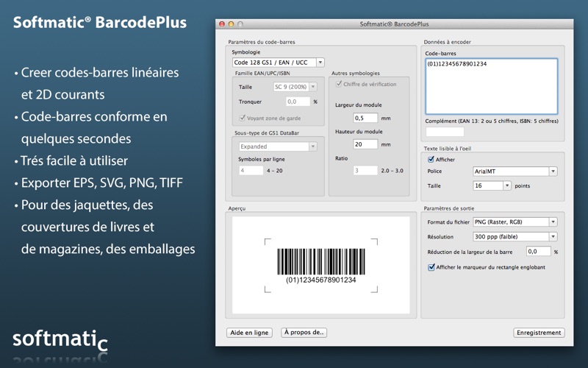The width and height of the screenshot is (588, 368).
Task: Click the Texte lisible à l'oeil label
Action: (x=448, y=149)
